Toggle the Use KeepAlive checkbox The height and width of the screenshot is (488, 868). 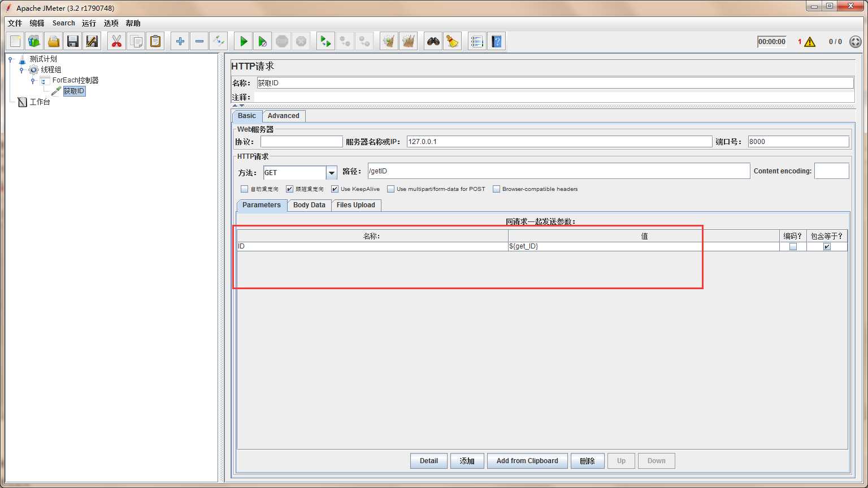click(335, 189)
